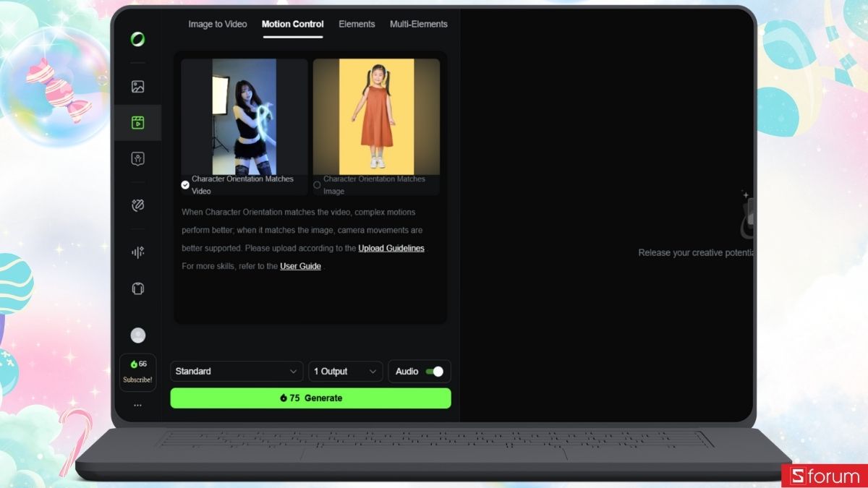Image resolution: width=868 pixels, height=488 pixels.
Task: Toggle the Audio switch off
Action: pyautogui.click(x=434, y=372)
